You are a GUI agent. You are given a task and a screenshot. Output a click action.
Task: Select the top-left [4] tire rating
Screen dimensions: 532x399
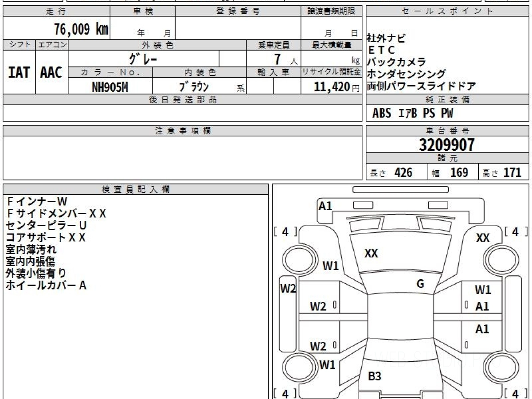pyautogui.click(x=285, y=231)
